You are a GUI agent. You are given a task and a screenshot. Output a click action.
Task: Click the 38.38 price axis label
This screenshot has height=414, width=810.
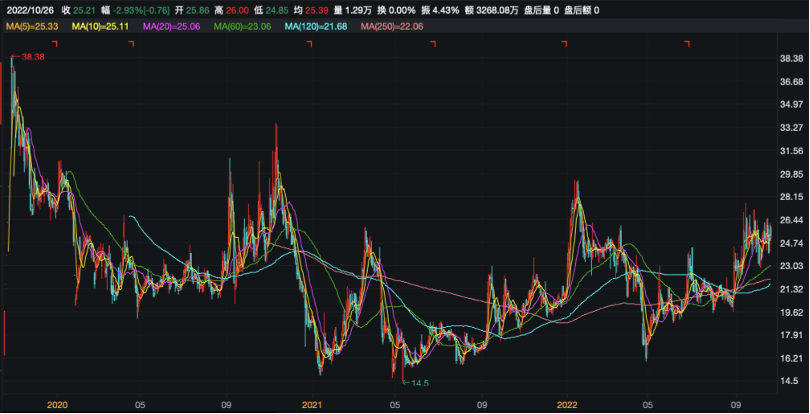click(791, 59)
